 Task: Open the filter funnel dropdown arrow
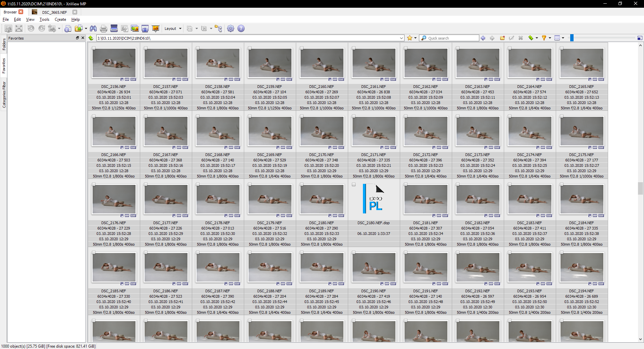pyautogui.click(x=550, y=38)
